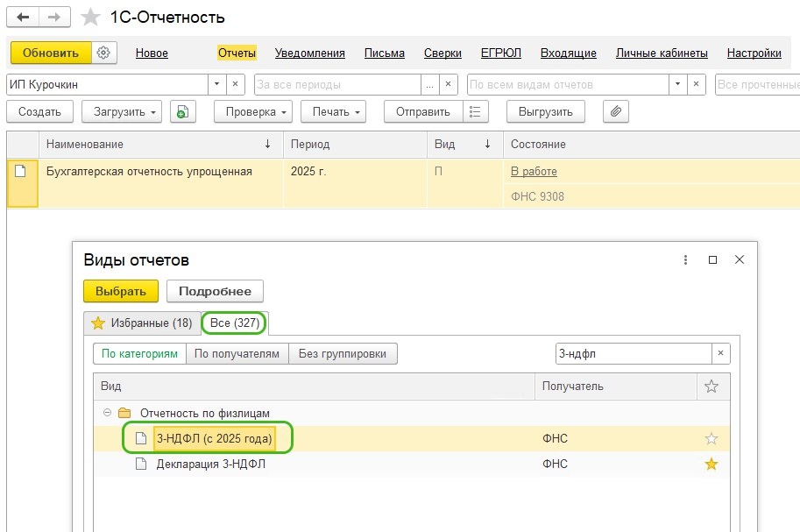
Task: Select the Декларация 3-НДФЛ row
Action: (x=411, y=465)
